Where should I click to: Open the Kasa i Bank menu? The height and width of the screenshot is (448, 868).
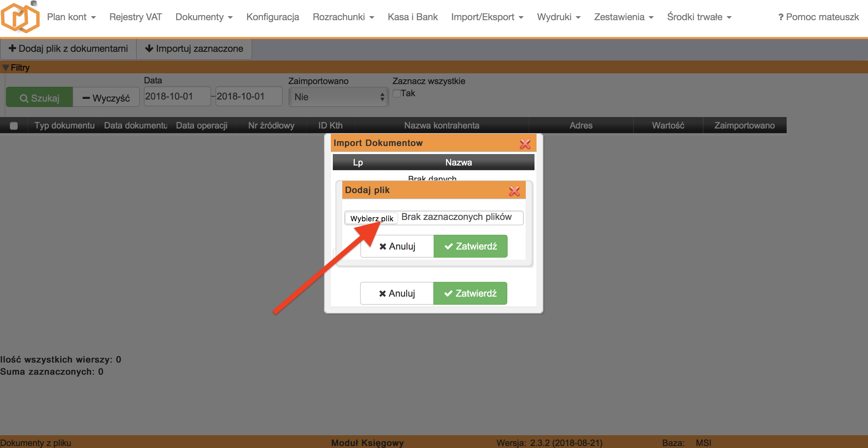click(412, 17)
